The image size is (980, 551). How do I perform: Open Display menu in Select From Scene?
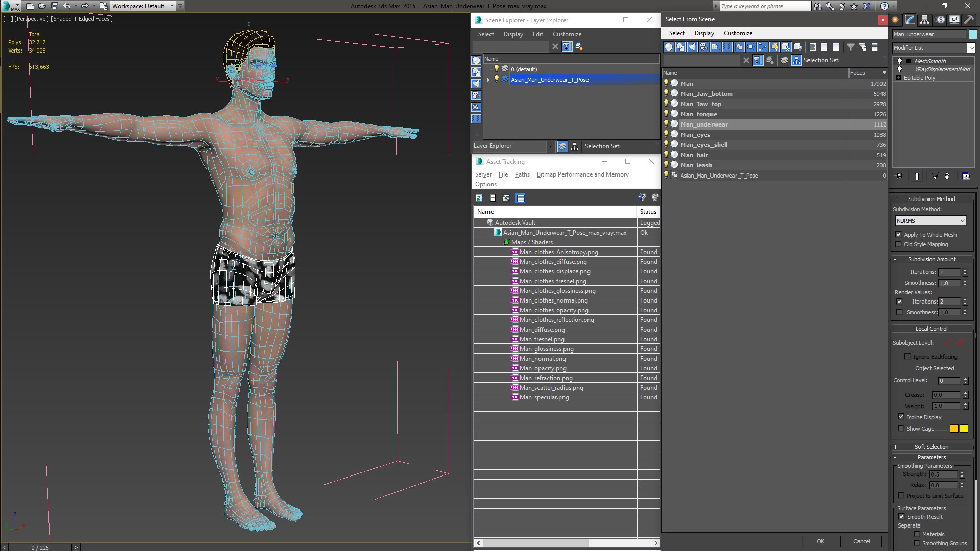tap(704, 33)
